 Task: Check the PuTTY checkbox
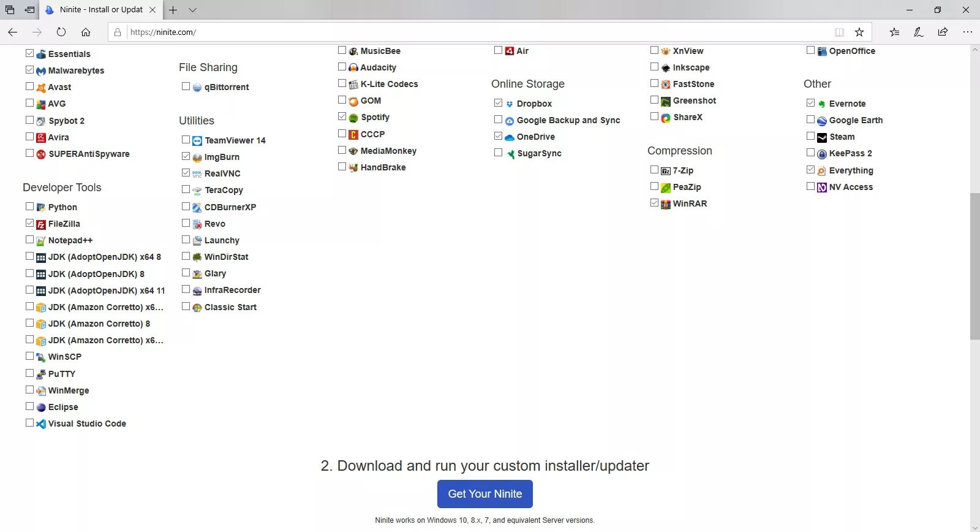[x=29, y=373]
